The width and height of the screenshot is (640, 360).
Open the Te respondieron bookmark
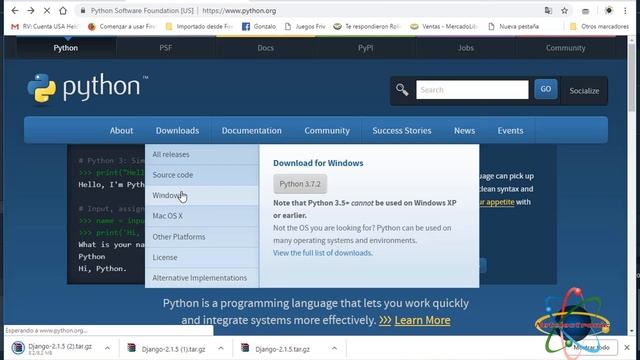pos(367,27)
